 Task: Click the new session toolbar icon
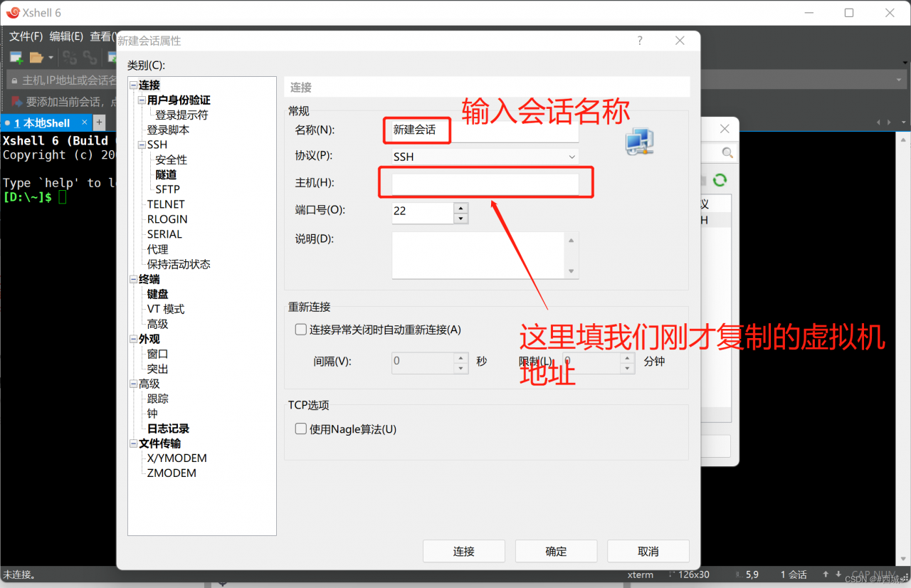tap(16, 58)
